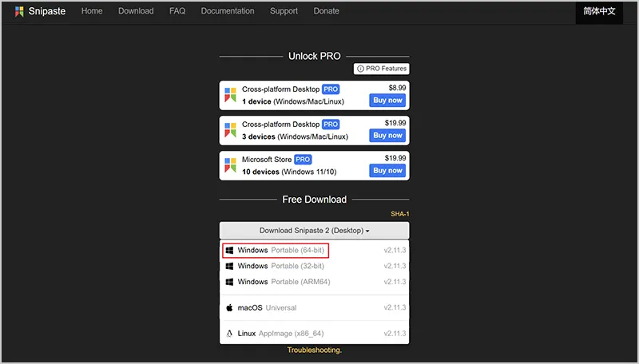Click the Windows icon beside Portable (32-bit)
This screenshot has width=639, height=364.
(229, 266)
